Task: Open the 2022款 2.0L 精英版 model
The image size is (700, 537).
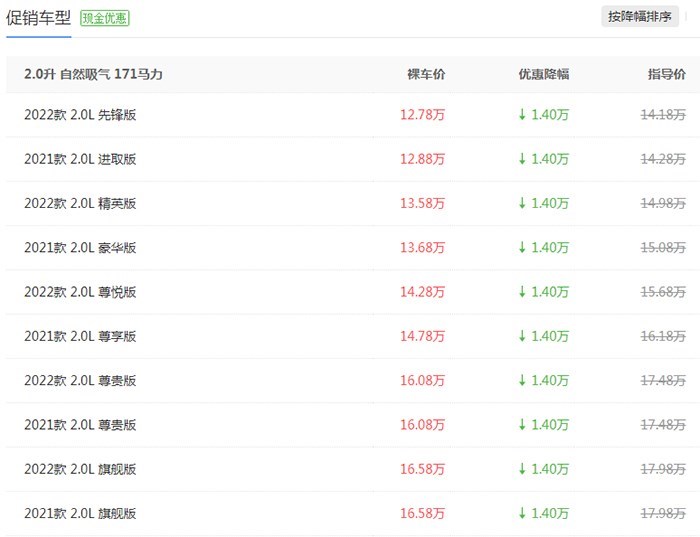Action: pos(80,203)
